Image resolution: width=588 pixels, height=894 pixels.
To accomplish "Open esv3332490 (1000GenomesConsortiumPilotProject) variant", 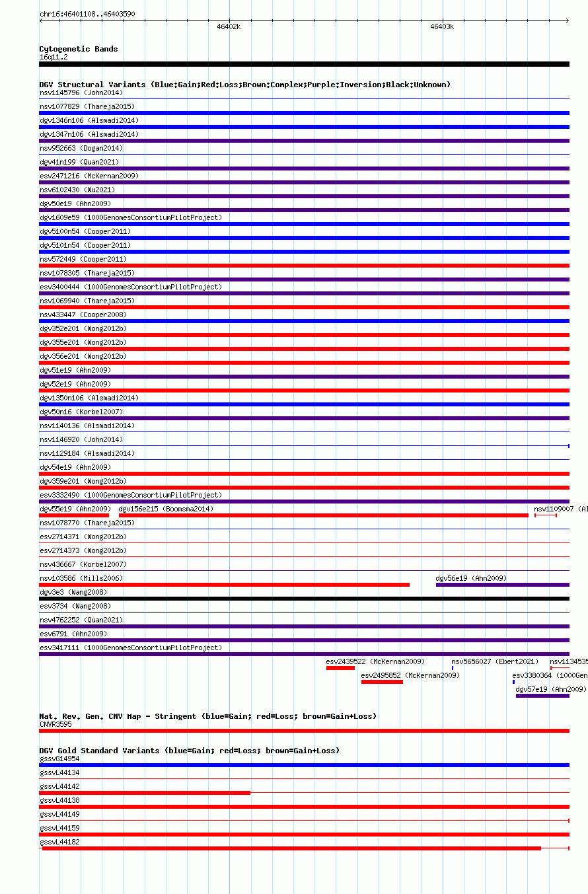I will (x=131, y=495).
